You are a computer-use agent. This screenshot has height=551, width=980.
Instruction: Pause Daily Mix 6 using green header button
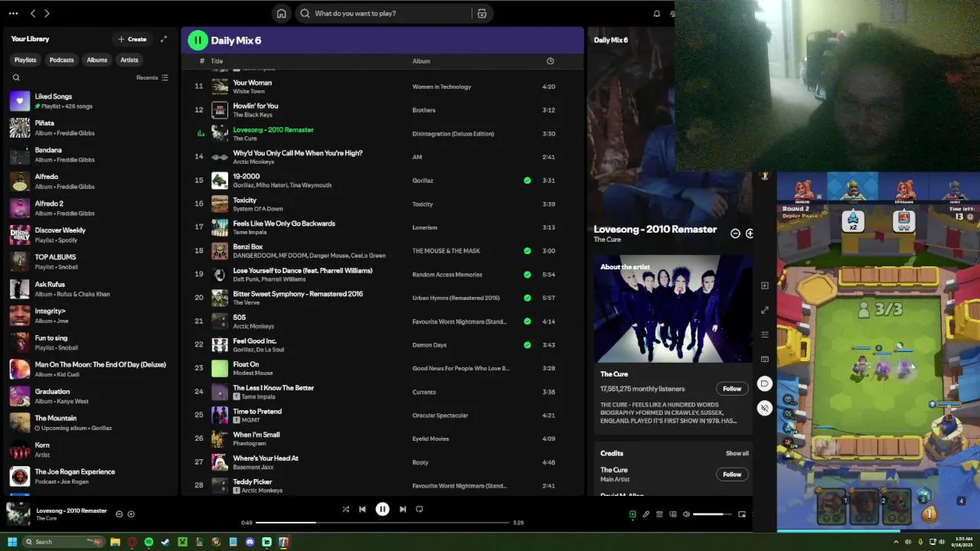tap(198, 41)
